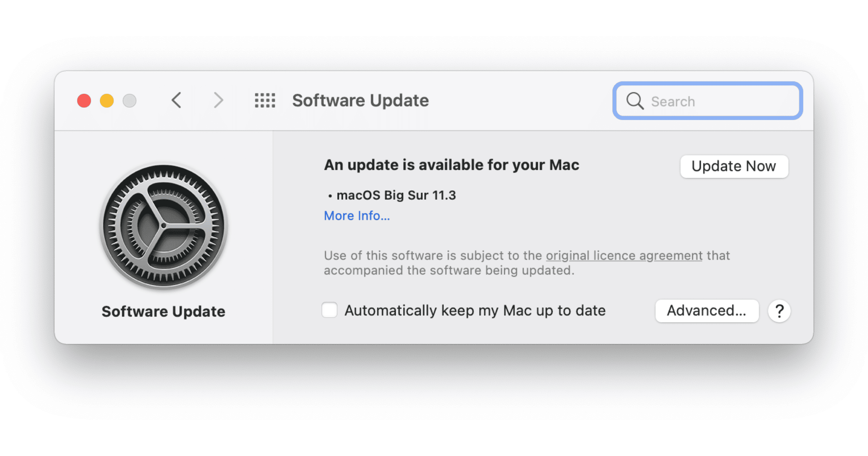Open the Advanced… options
868x456 pixels.
[x=707, y=311]
